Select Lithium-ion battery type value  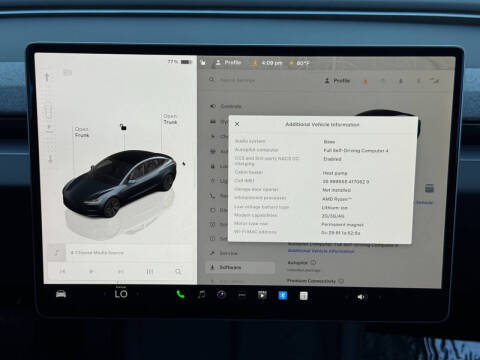click(x=335, y=207)
